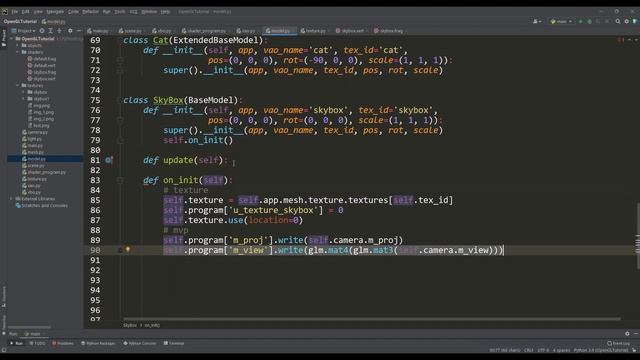
Task: Switch to the main.py editor tab
Action: [x=100, y=31]
